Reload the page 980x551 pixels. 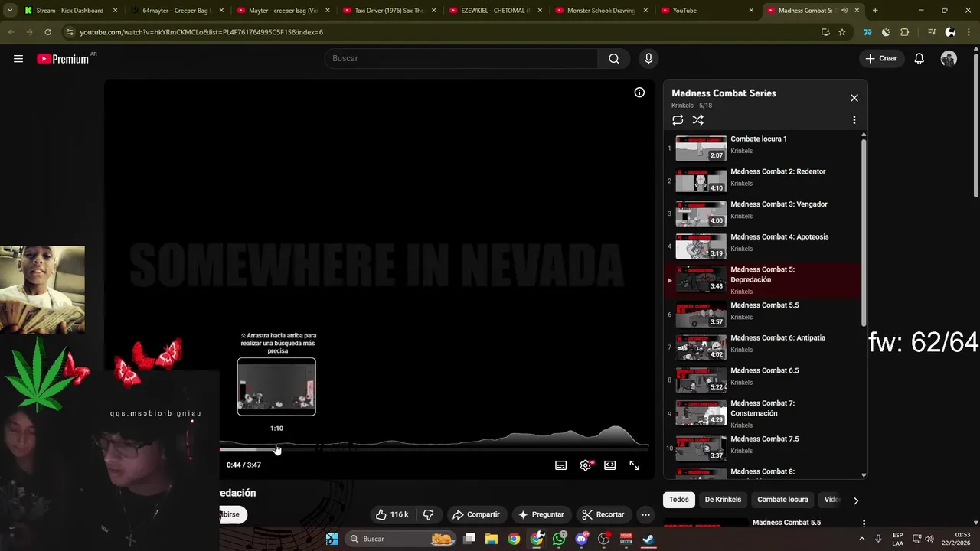coord(47,32)
